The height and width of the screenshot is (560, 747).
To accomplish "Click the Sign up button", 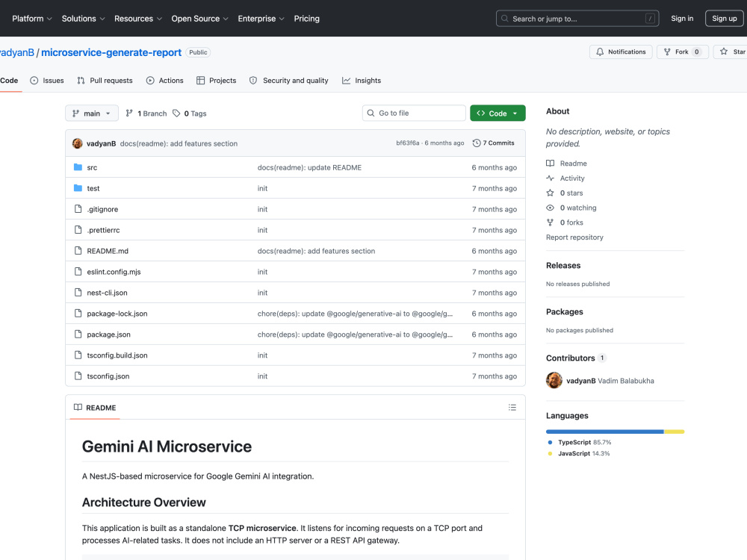I will coord(724,19).
